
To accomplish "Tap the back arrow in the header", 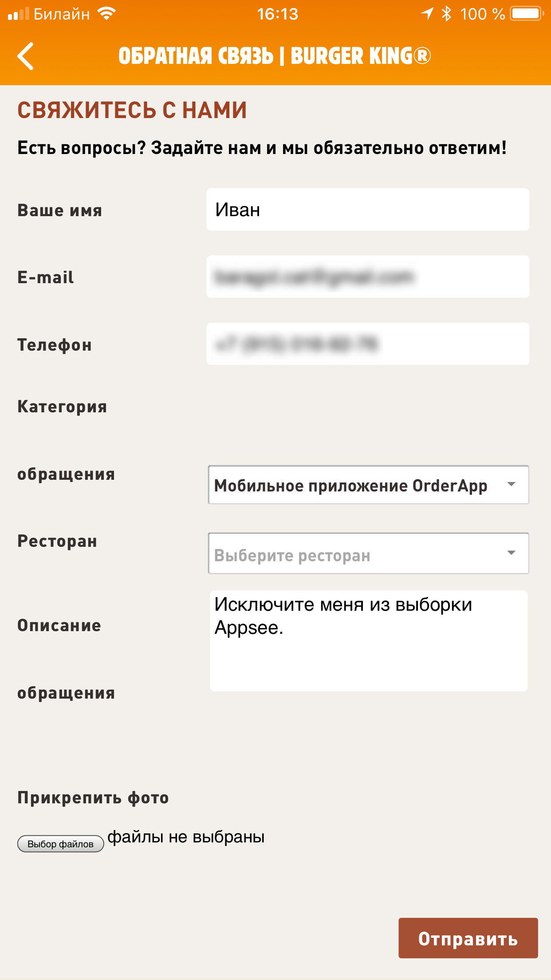I will click(x=25, y=56).
